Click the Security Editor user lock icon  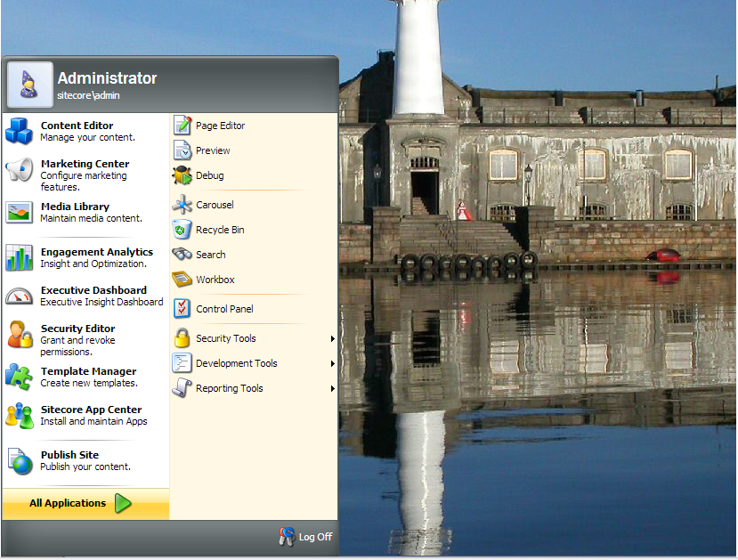click(x=20, y=335)
